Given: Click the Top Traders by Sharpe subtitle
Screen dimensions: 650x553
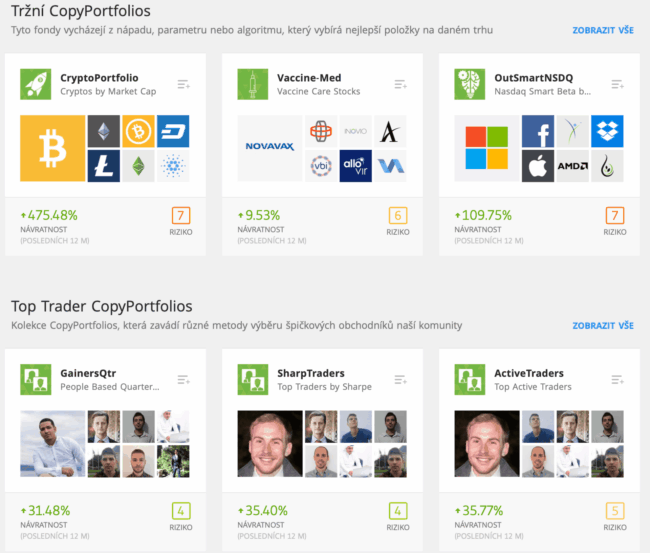Looking at the screenshot, I should 325,387.
